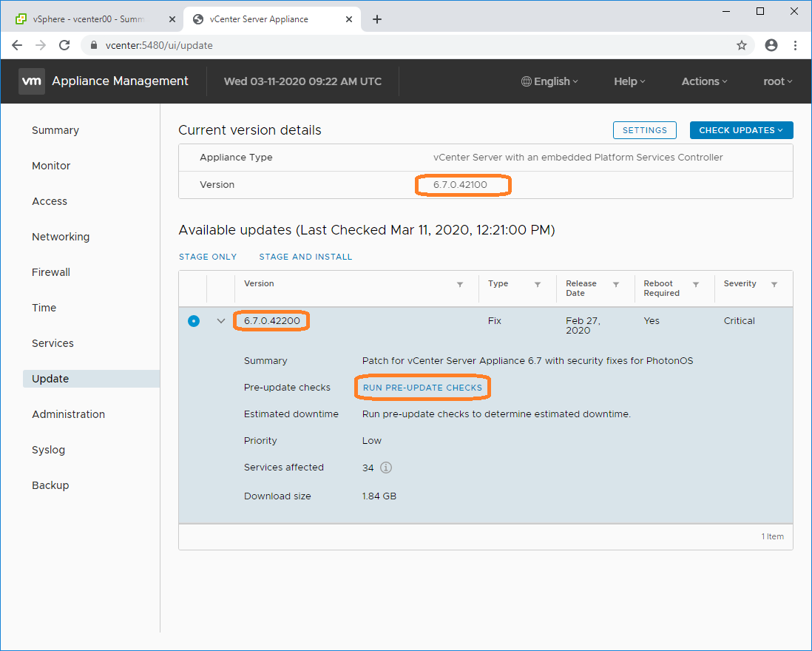
Task: Collapse the 6.7.0.42200 update details
Action: click(220, 321)
